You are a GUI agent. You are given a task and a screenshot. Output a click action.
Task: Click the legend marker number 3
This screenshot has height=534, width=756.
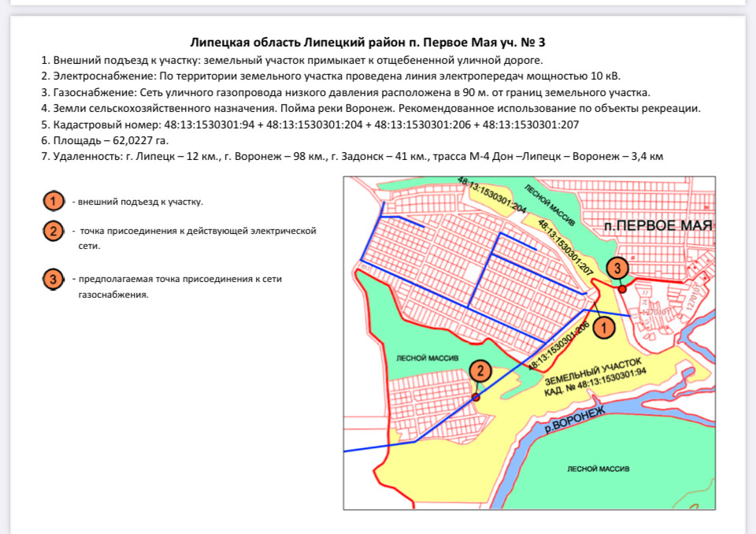[53, 279]
